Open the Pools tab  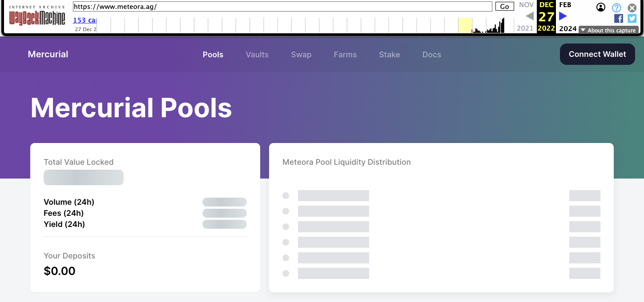tap(213, 55)
